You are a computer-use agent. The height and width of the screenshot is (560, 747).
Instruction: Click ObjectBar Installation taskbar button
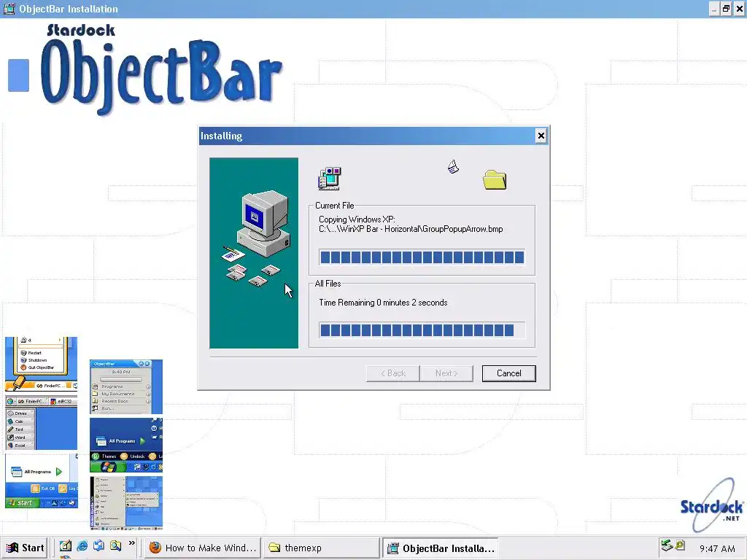tap(441, 548)
